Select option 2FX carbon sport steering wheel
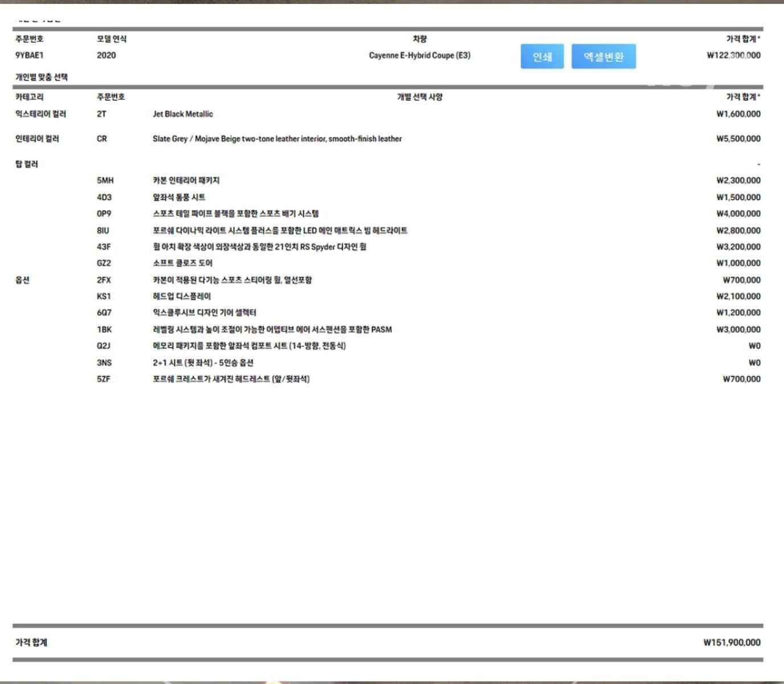The height and width of the screenshot is (684, 784). [x=428, y=280]
